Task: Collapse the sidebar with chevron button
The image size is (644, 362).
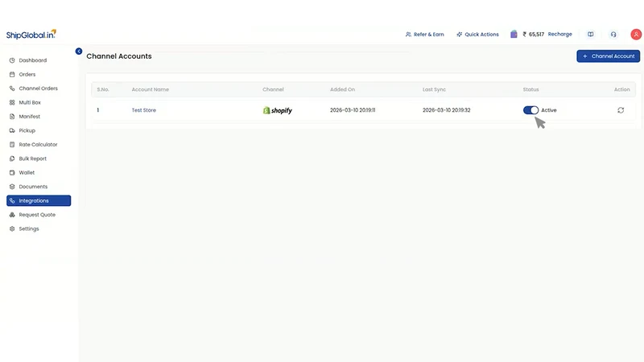Action: 79,51
